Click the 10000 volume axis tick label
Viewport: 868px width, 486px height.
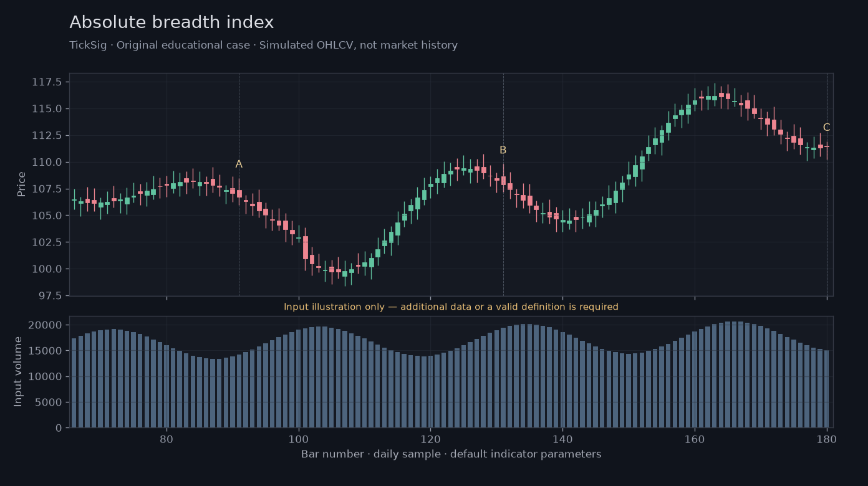(x=46, y=377)
